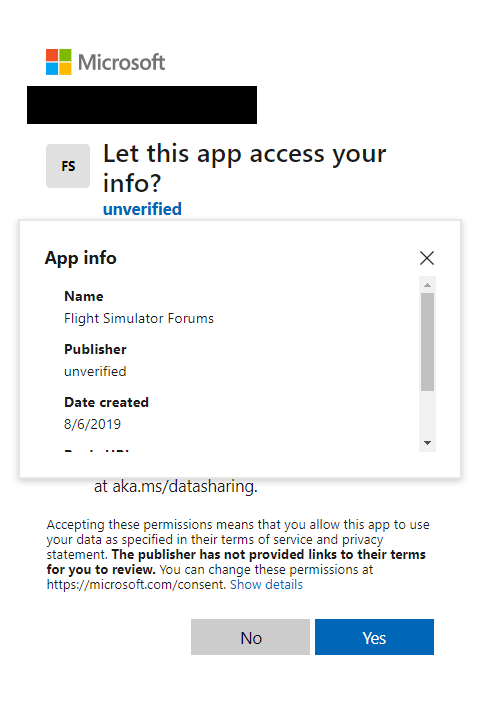Close the App info popup

pos(427,258)
